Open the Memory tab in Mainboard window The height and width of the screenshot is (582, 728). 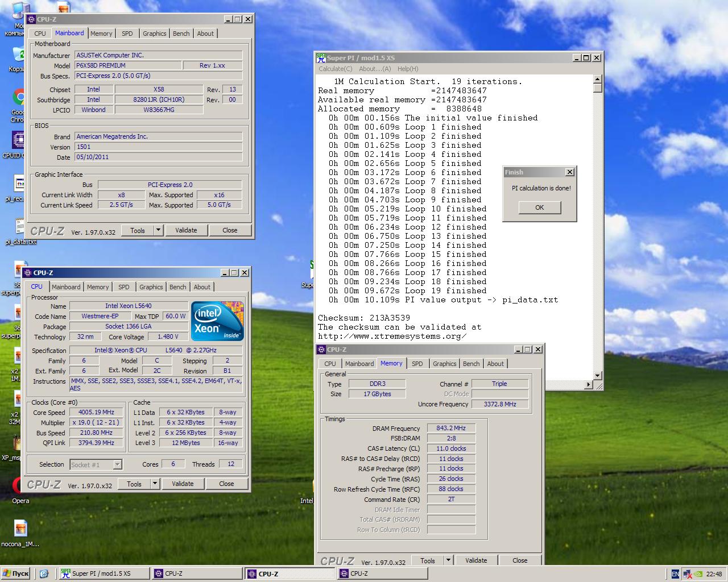(x=101, y=34)
